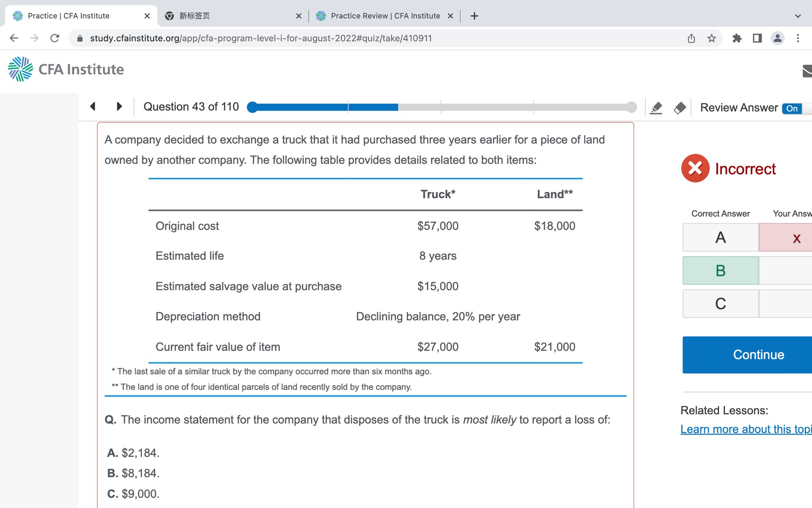This screenshot has height=508, width=812.
Task: Open the browser side panel icon
Action: click(x=757, y=38)
